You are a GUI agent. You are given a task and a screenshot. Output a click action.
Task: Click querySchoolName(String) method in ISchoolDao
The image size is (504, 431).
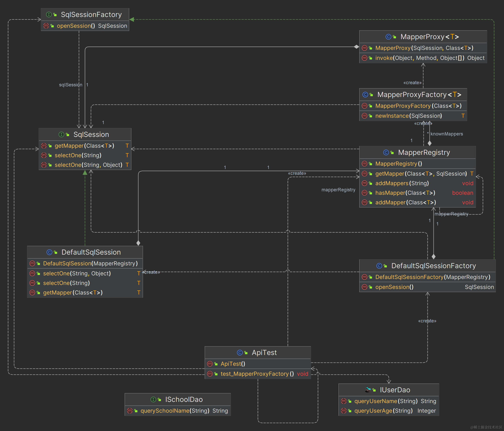[x=175, y=411]
